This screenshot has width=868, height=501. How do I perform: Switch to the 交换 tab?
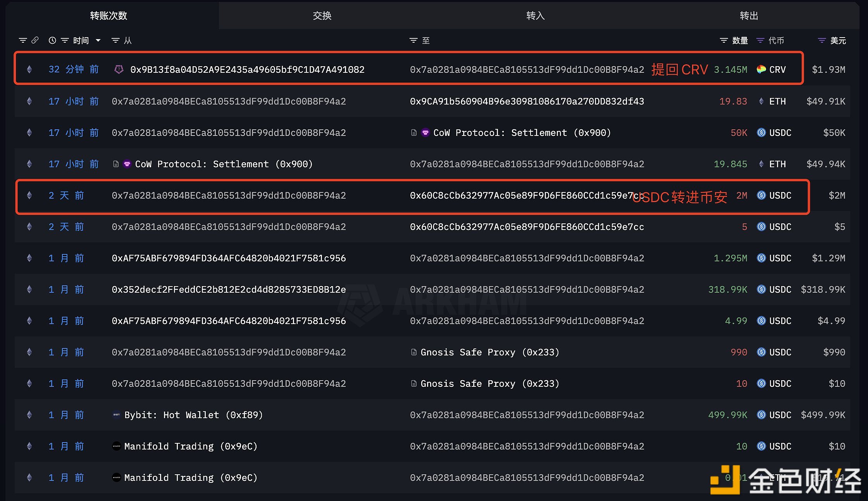coord(322,15)
